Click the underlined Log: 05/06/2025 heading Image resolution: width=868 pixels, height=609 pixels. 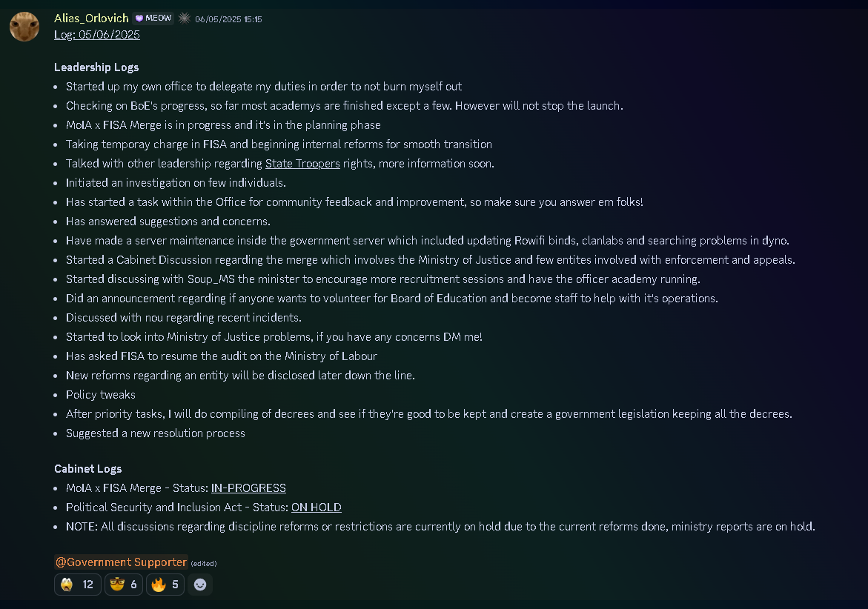point(97,35)
